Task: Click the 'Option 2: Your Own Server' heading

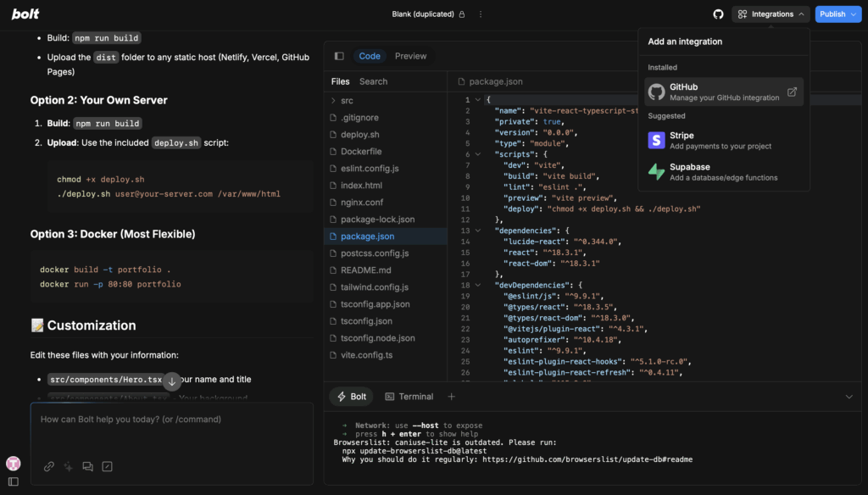Action: point(98,100)
